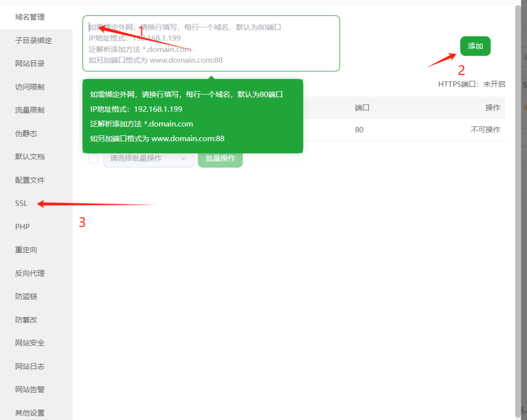Tick the select-all checkbox beside batch dropdown
Screen dimensions: 527x420
[93, 158]
